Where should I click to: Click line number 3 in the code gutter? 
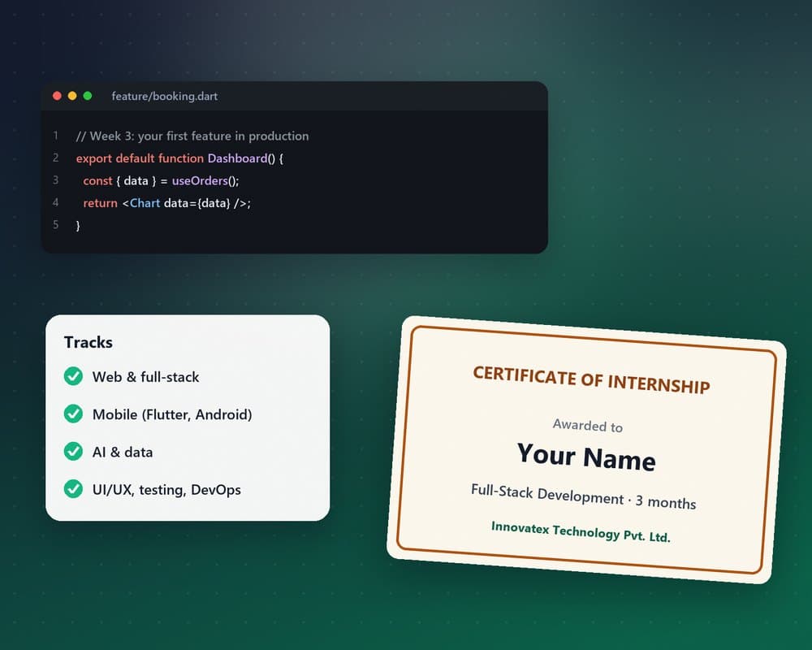click(x=55, y=180)
